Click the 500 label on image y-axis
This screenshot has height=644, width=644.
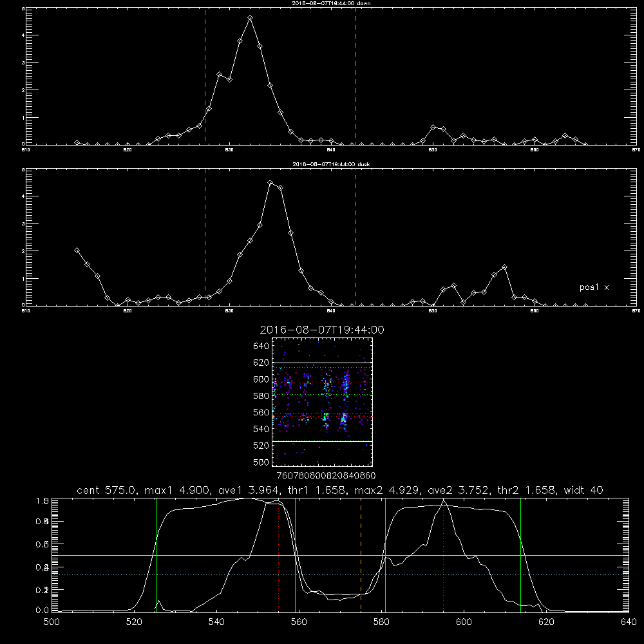[261, 462]
